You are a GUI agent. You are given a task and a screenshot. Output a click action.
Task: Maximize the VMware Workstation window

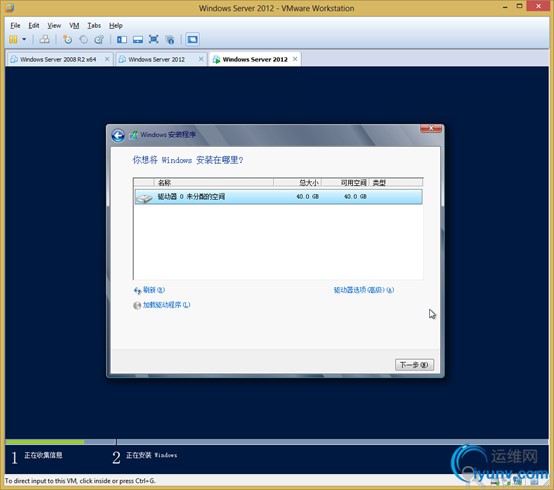[x=519, y=6]
